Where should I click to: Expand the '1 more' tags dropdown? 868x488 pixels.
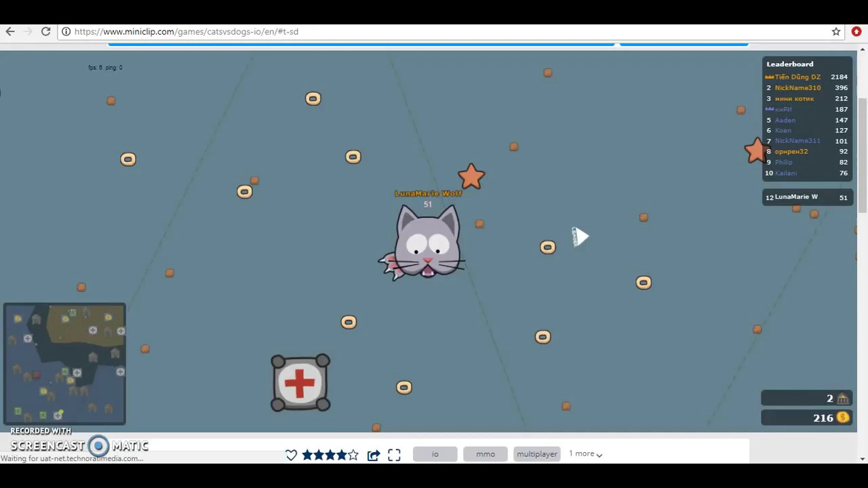click(x=585, y=453)
